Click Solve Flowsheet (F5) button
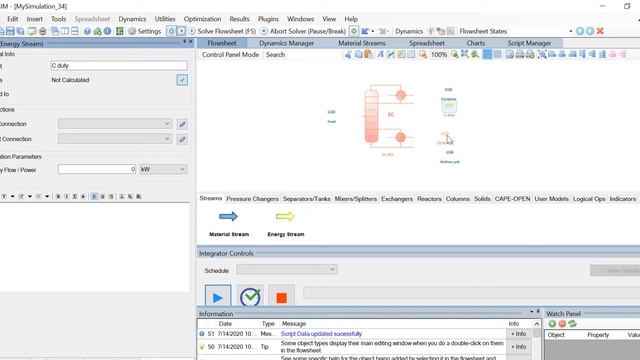 222,31
